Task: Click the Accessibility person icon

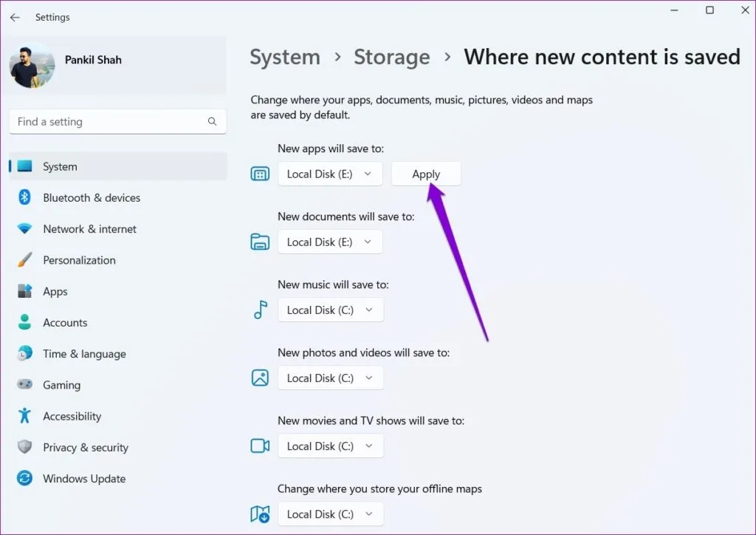Action: pyautogui.click(x=25, y=416)
